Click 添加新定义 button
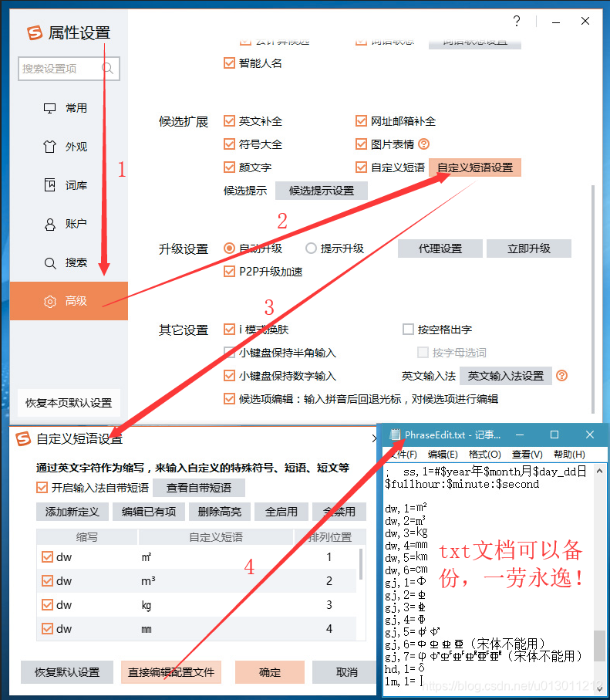Screen dimensions: 610x700 click(x=72, y=512)
